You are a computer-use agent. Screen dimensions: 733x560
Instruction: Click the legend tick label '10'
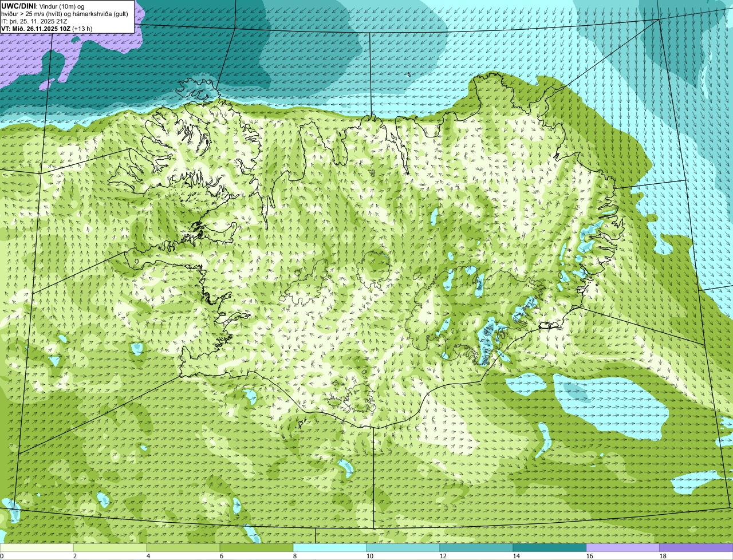370,556
